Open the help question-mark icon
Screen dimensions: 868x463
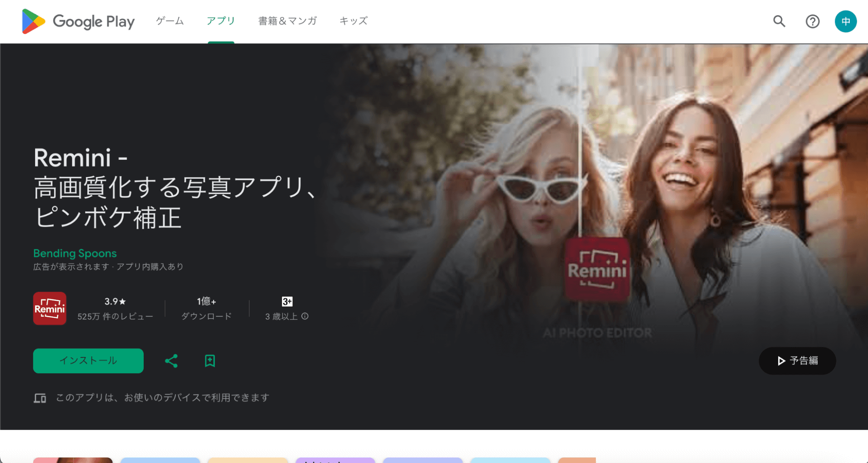(812, 21)
